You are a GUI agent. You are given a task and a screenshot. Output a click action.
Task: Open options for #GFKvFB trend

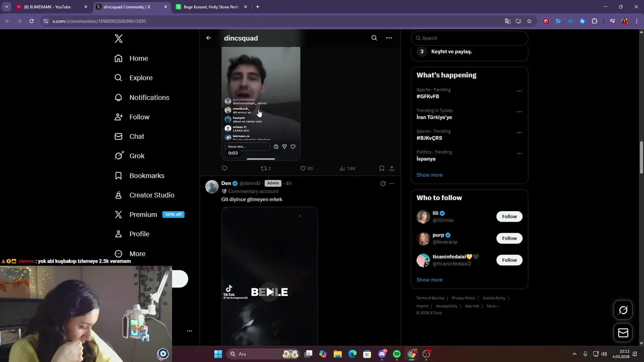tap(519, 91)
